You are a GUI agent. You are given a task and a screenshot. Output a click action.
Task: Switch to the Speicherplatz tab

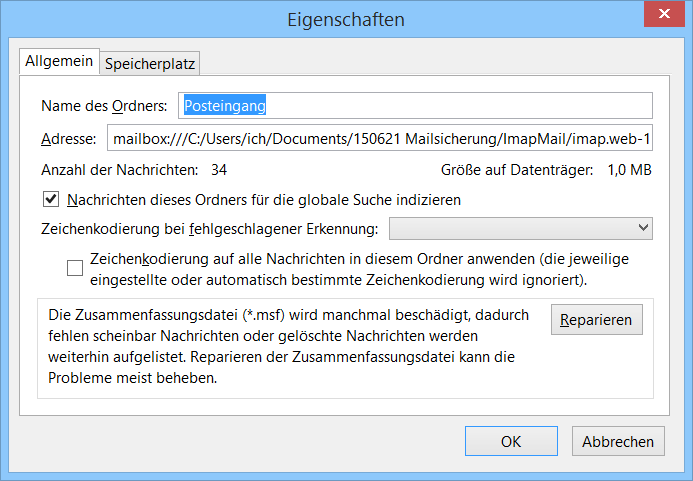click(150, 64)
